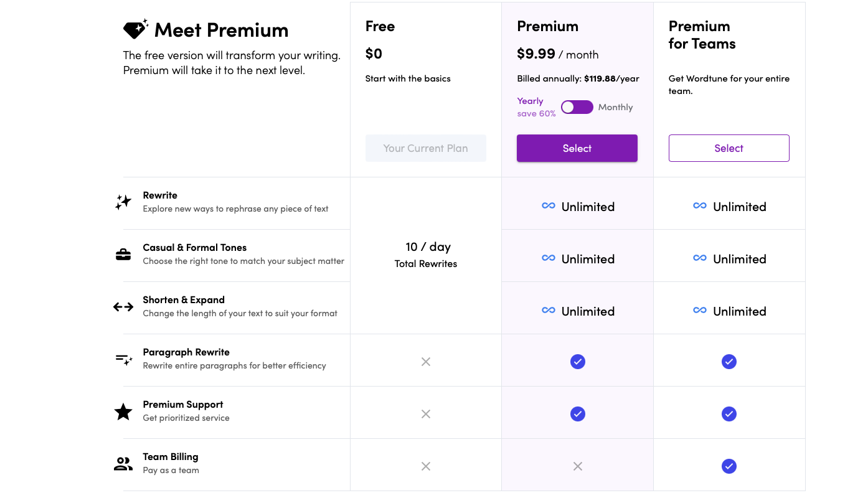Click the Shorten & Expand arrows icon
Viewport: 868px width, 498px height.
[x=123, y=306]
